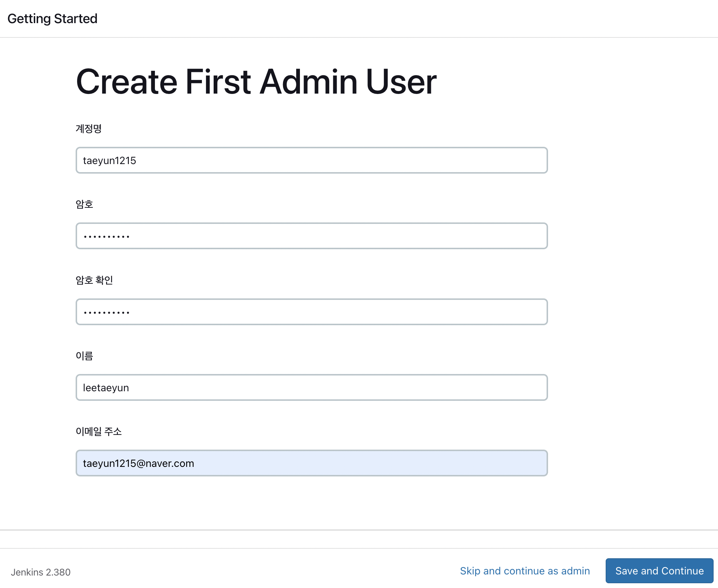Image resolution: width=718 pixels, height=588 pixels.
Task: Click the 암호 확인 label text
Action: pos(94,280)
